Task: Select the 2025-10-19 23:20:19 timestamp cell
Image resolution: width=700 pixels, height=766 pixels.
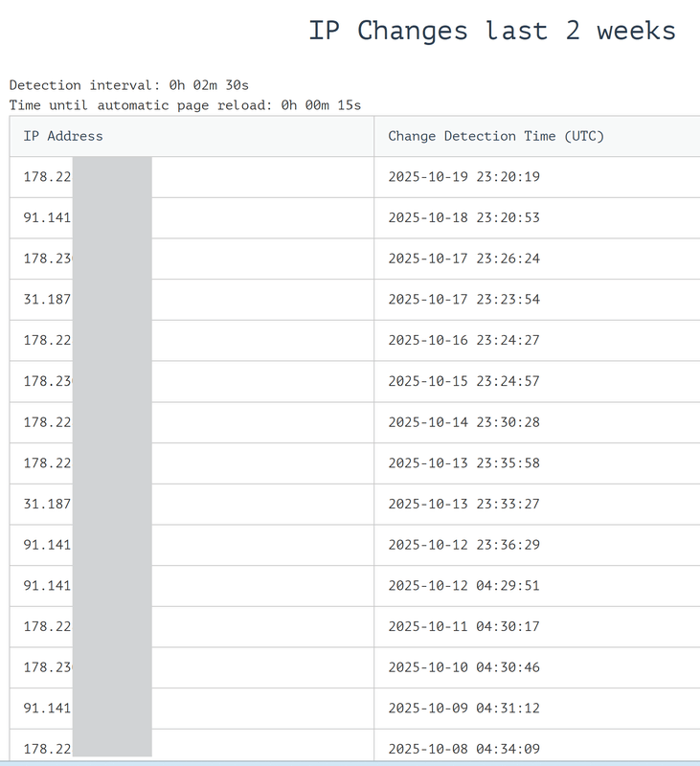Action: coord(463,177)
